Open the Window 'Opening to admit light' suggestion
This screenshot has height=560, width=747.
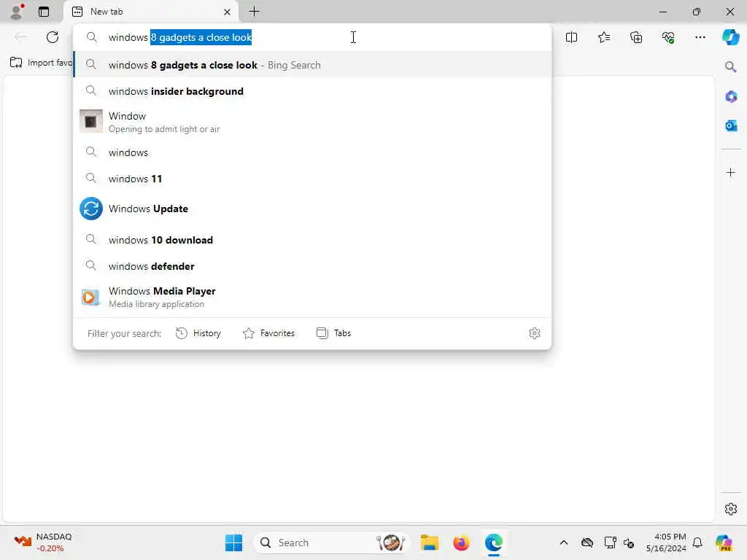coord(312,122)
